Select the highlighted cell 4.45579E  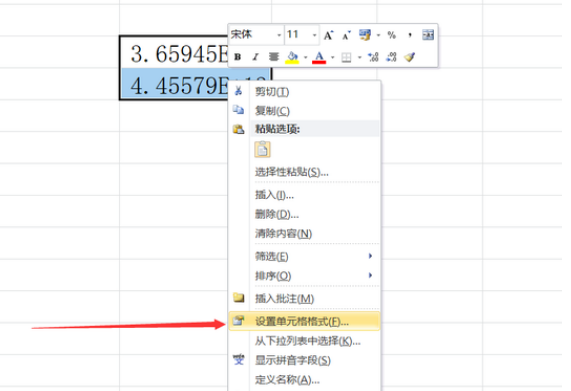tap(175, 84)
